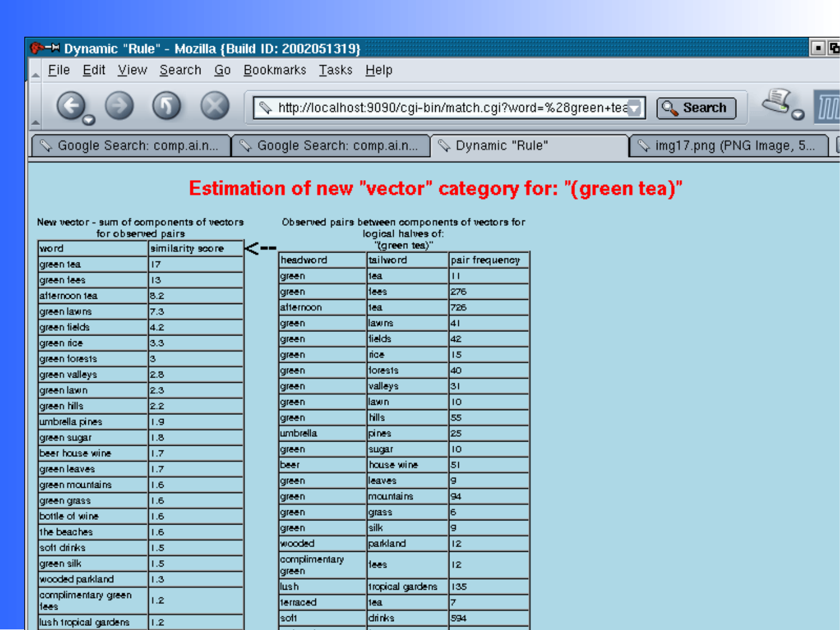Open the Bookmarks menu
This screenshot has height=630, width=840.
(274, 71)
